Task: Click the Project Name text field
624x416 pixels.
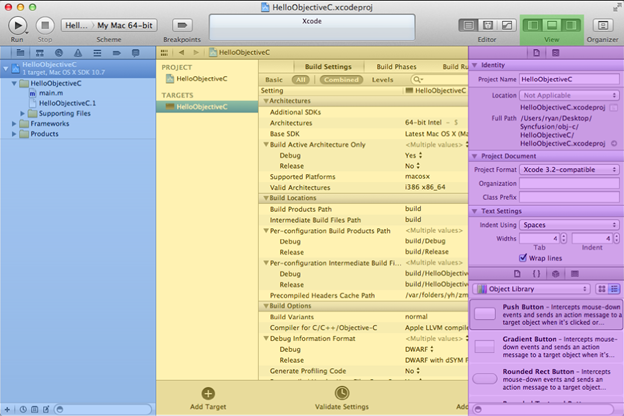Action: (x=569, y=79)
